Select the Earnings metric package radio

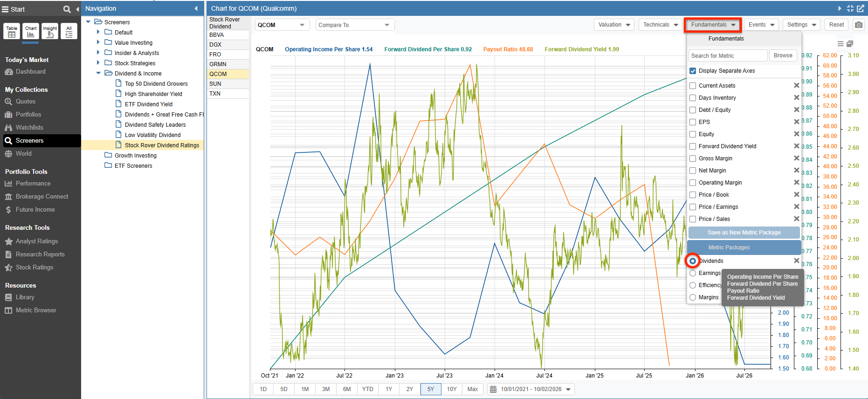click(x=693, y=273)
